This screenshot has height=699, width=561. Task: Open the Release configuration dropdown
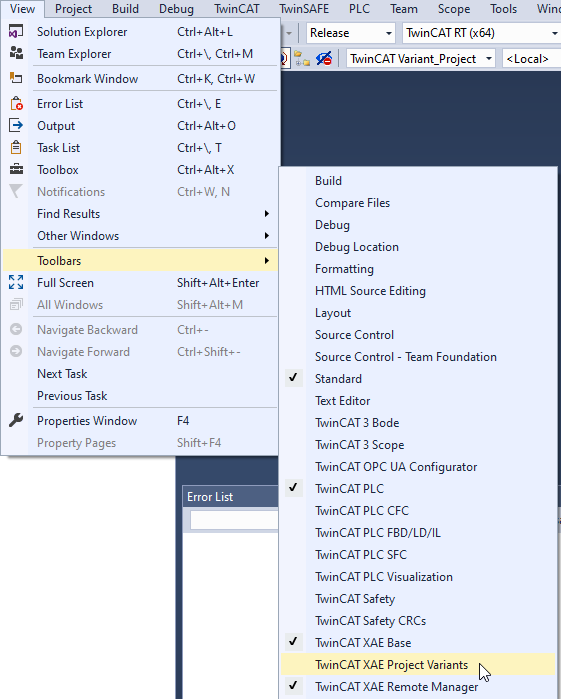click(350, 33)
